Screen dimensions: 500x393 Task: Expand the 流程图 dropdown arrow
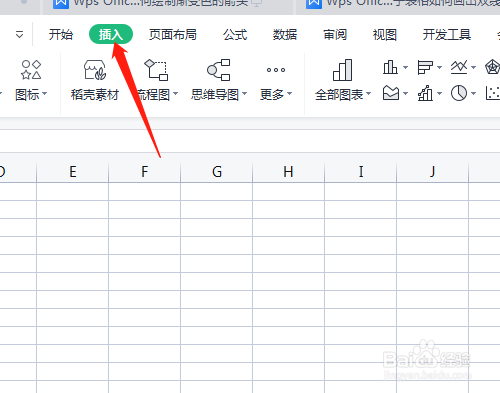coord(175,94)
